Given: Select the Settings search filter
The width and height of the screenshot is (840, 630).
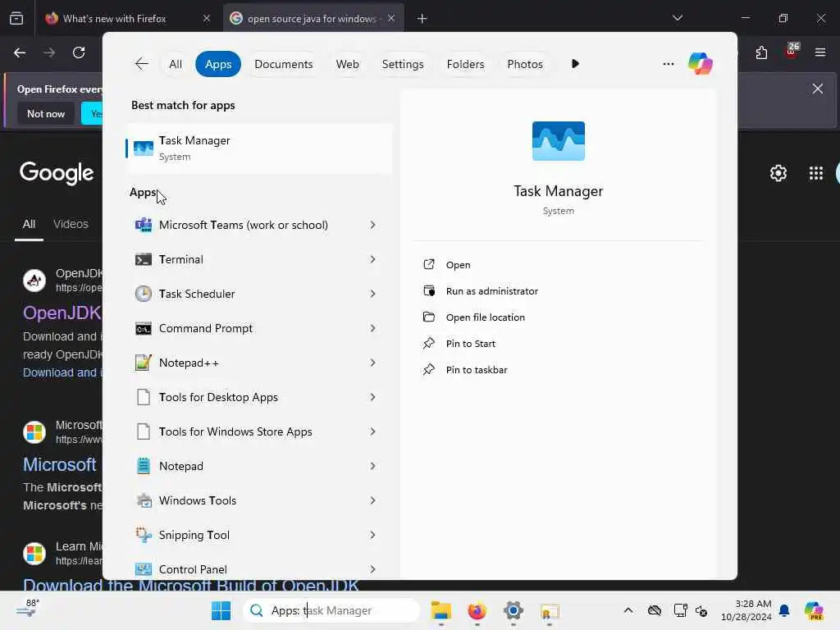Looking at the screenshot, I should click(x=402, y=64).
